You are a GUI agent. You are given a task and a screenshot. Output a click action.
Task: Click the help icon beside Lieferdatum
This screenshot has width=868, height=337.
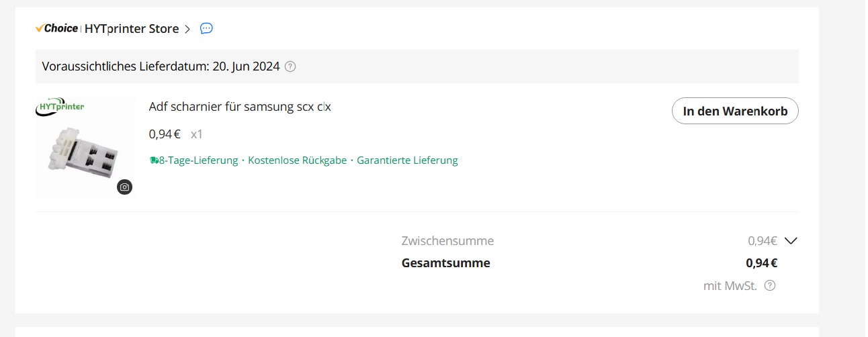coord(290,66)
